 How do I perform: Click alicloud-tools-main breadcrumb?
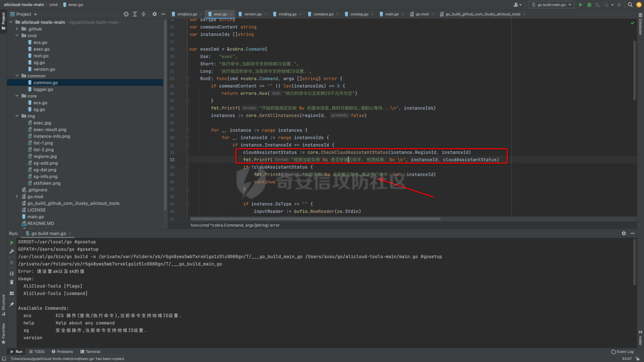coord(24,5)
